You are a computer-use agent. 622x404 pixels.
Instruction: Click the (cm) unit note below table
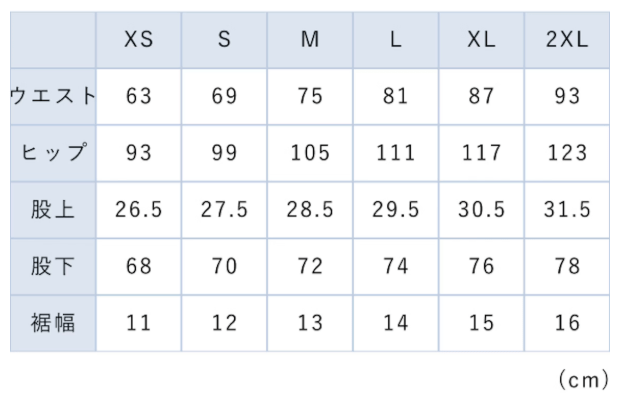[582, 380]
